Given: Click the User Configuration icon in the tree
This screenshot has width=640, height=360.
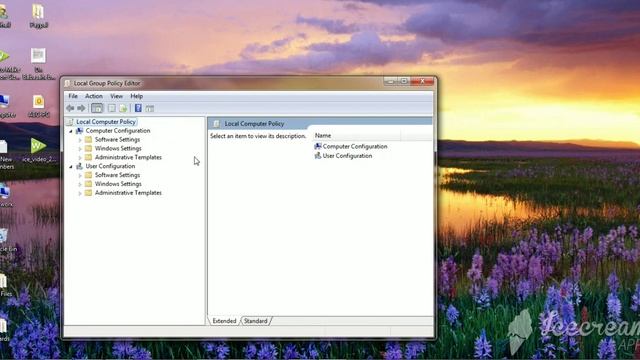Looking at the screenshot, I should click(x=80, y=166).
